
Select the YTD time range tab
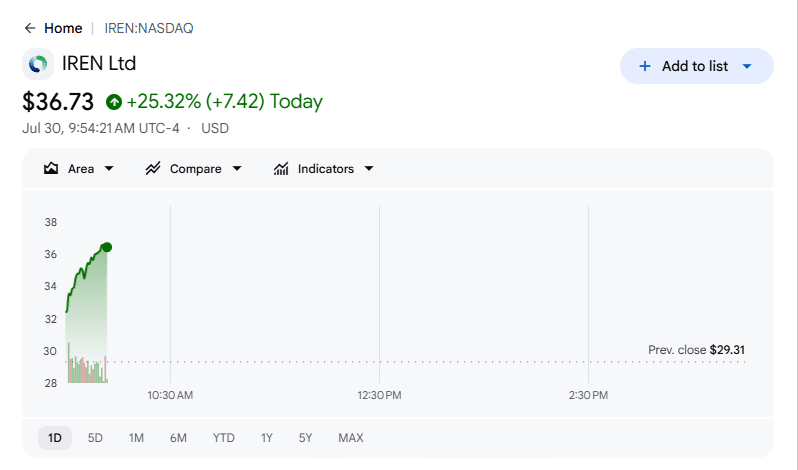223,438
